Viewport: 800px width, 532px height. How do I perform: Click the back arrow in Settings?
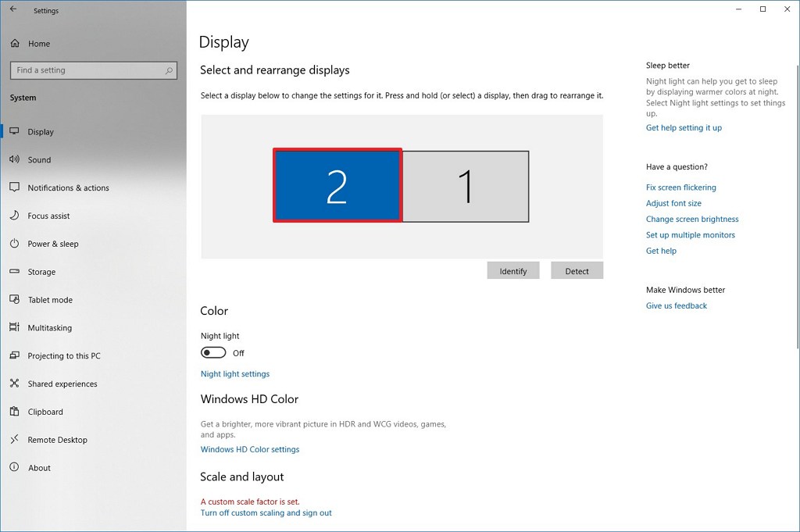point(13,9)
